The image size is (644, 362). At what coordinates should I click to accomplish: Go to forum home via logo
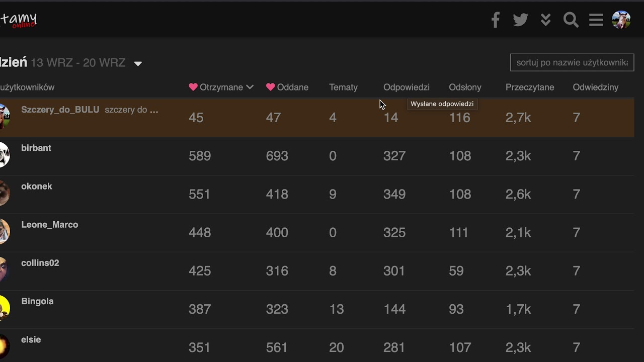pos(18,20)
